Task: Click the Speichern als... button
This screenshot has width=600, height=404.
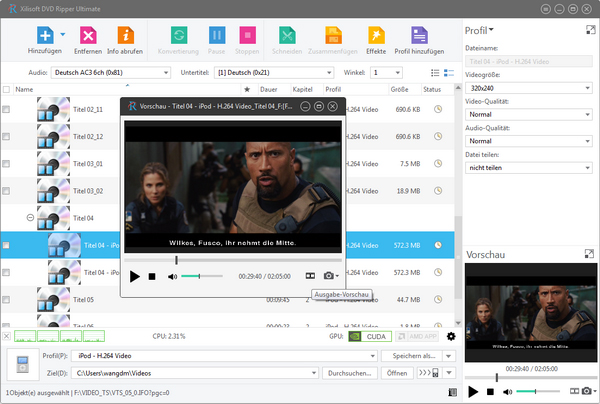Action: pos(413,356)
